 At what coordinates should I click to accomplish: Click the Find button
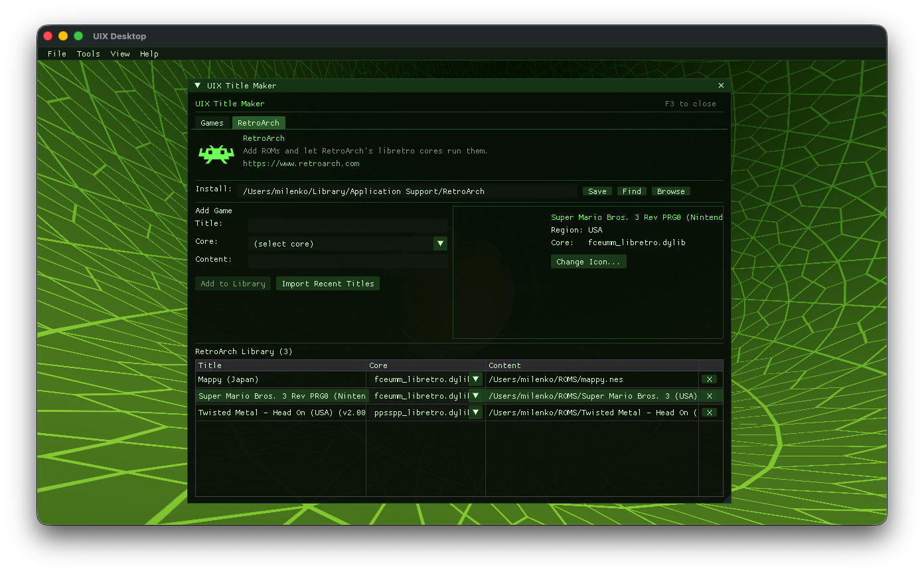632,191
